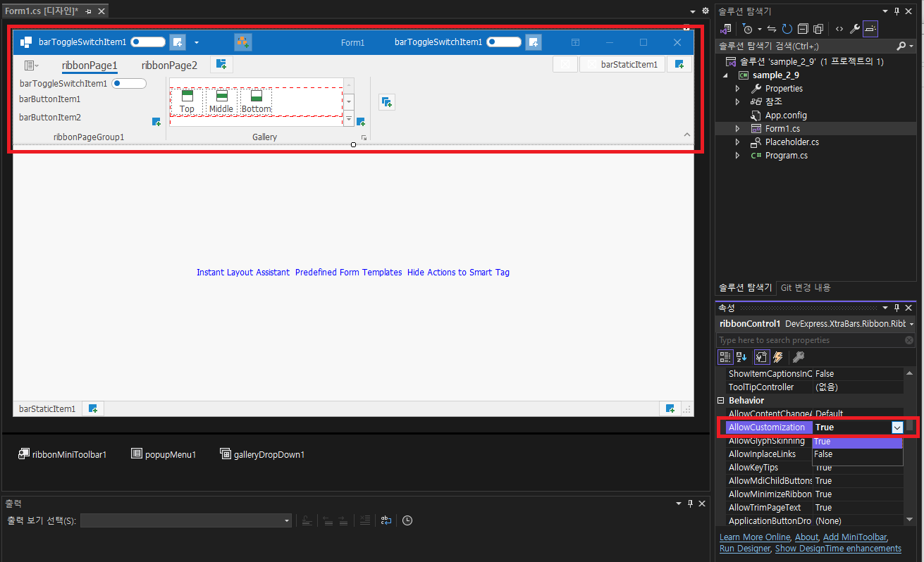Expand the Program.cs node
Screen dimensions: 924x562
[x=738, y=156]
